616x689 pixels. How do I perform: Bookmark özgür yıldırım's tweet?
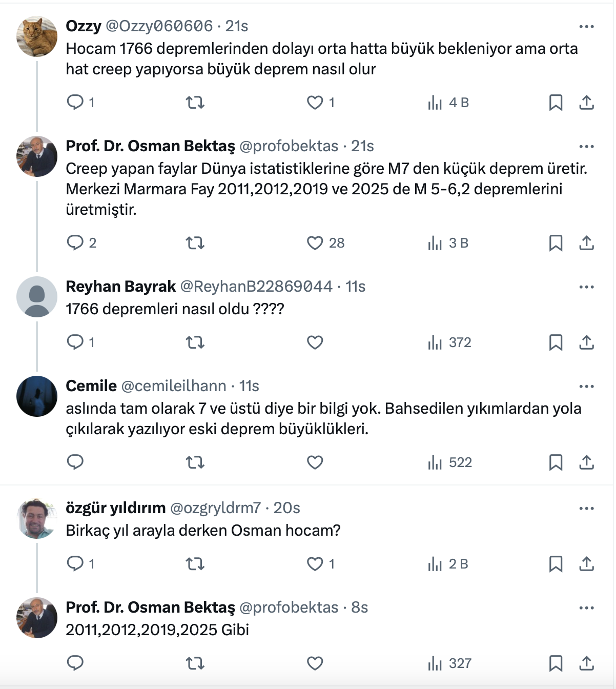(556, 564)
